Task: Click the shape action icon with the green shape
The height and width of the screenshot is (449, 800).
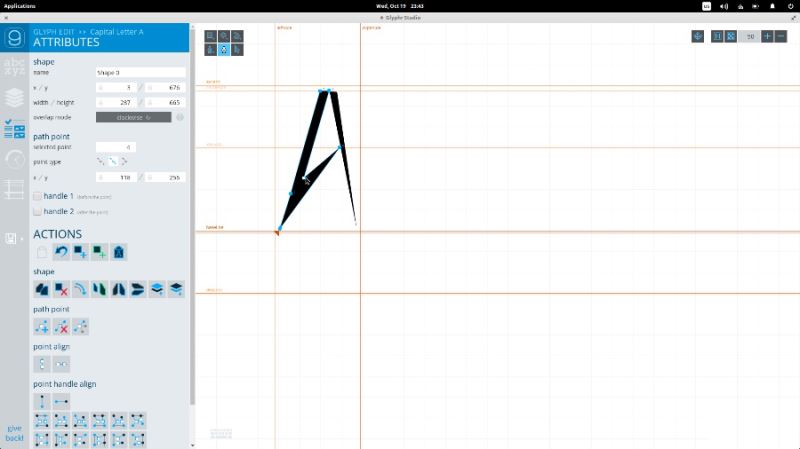Action: pyautogui.click(x=99, y=289)
